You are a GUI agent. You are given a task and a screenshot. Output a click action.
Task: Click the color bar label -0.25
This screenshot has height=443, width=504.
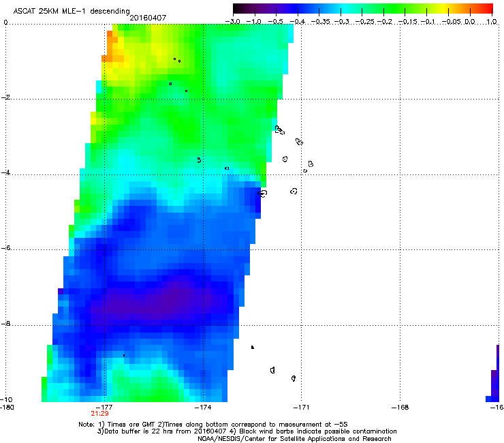tap(365, 22)
